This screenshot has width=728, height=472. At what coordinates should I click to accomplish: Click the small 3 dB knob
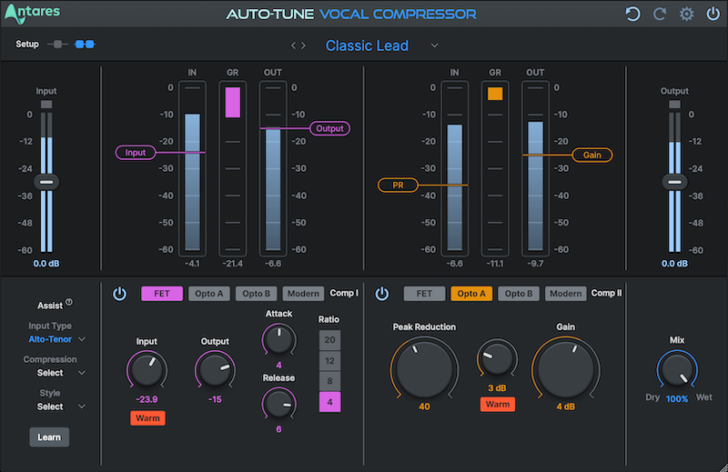pos(497,359)
